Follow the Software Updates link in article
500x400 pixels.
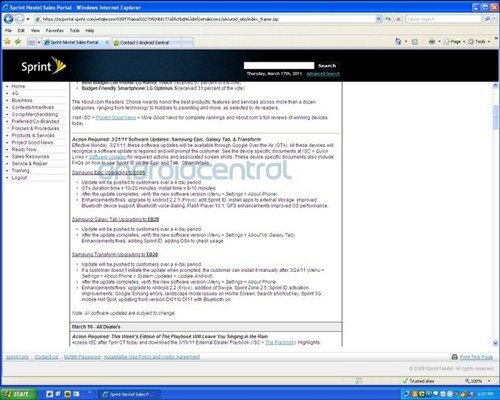coord(107,157)
